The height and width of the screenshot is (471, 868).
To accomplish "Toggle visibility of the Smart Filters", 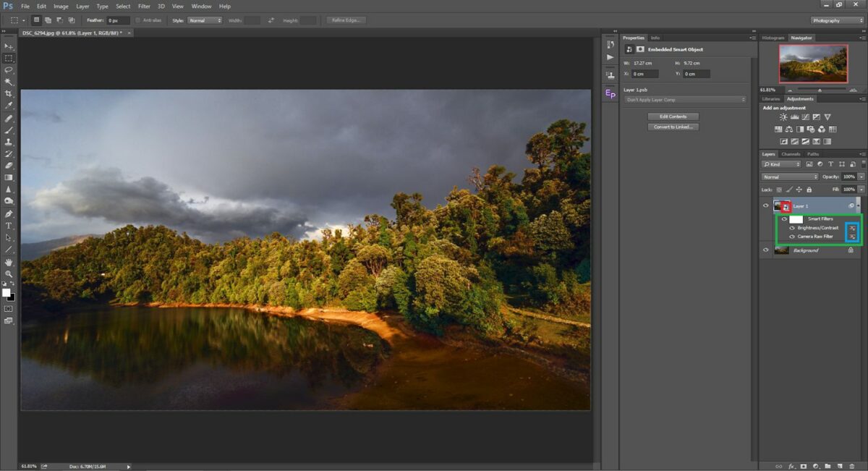I will 784,219.
